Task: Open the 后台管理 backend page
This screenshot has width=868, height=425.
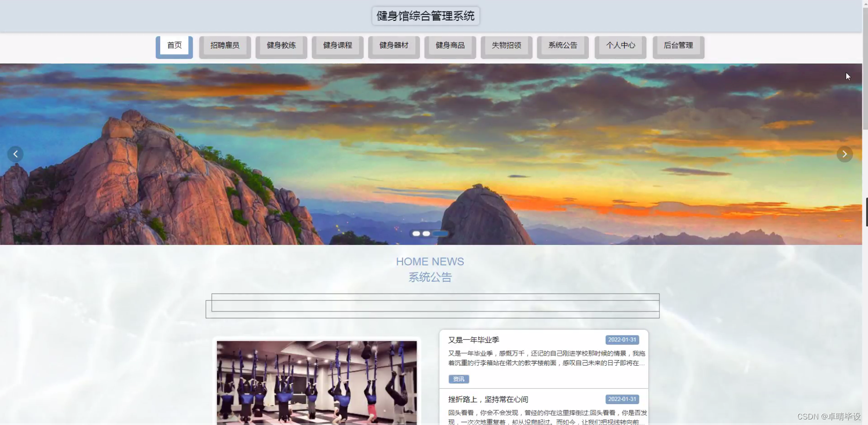Action: (x=678, y=45)
